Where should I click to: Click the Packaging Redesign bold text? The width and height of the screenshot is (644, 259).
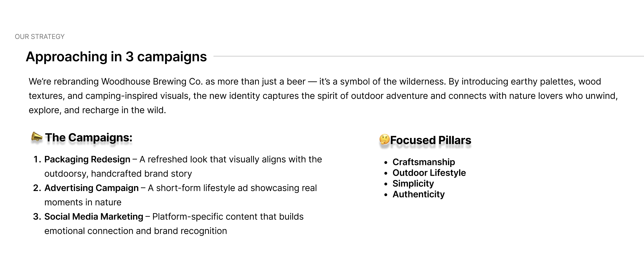coord(87,159)
